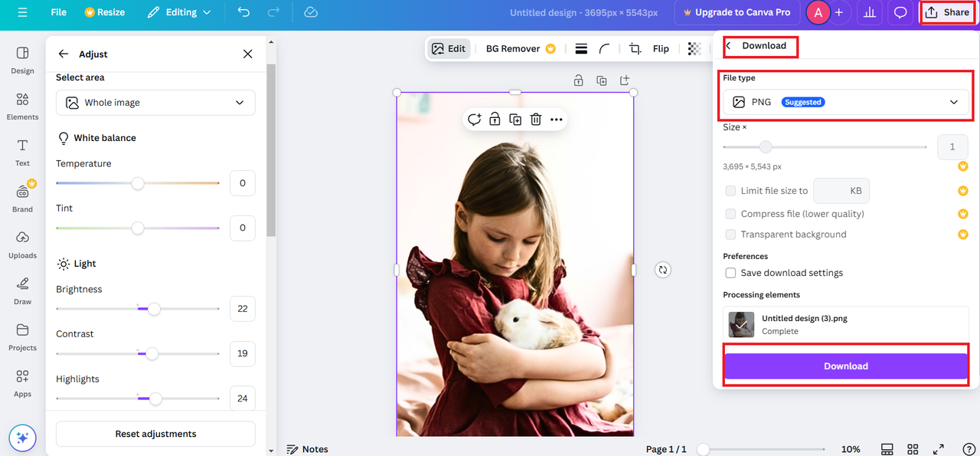
Task: Open the Elements sidebar tab
Action: pos(22,107)
